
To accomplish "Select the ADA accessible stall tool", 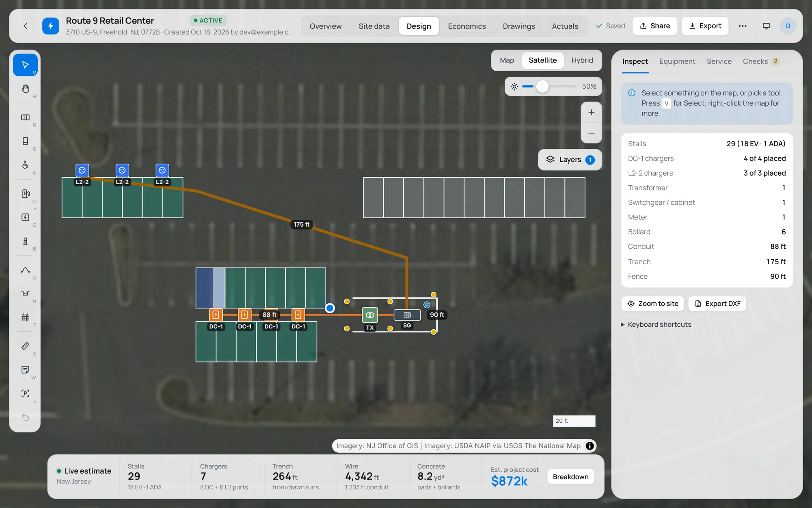I will [25, 165].
